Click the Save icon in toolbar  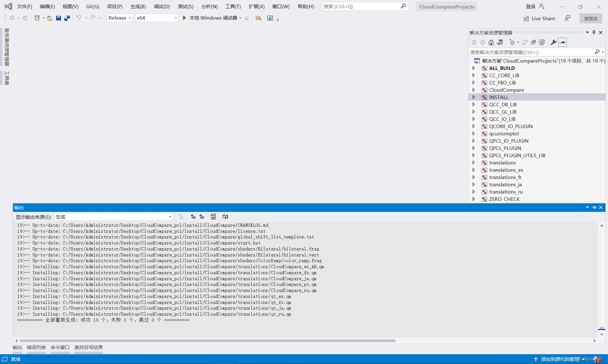(59, 18)
